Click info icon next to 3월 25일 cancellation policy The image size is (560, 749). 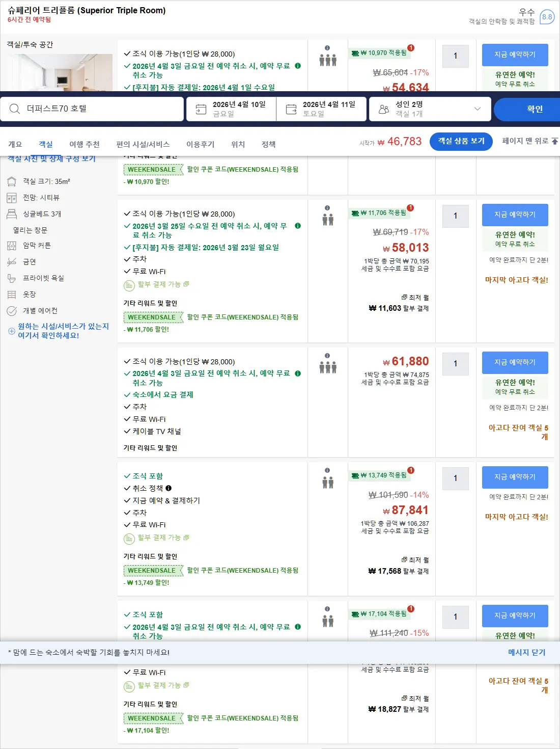[x=298, y=226]
